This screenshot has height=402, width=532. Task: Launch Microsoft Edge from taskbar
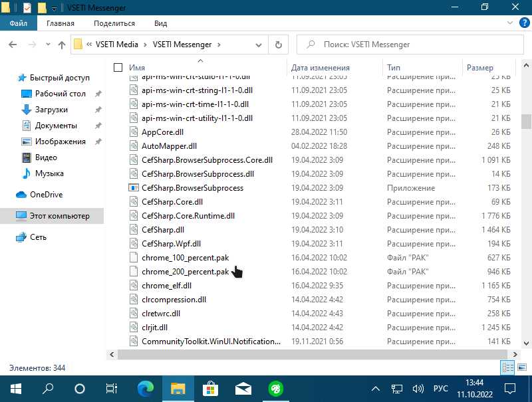pos(146,389)
